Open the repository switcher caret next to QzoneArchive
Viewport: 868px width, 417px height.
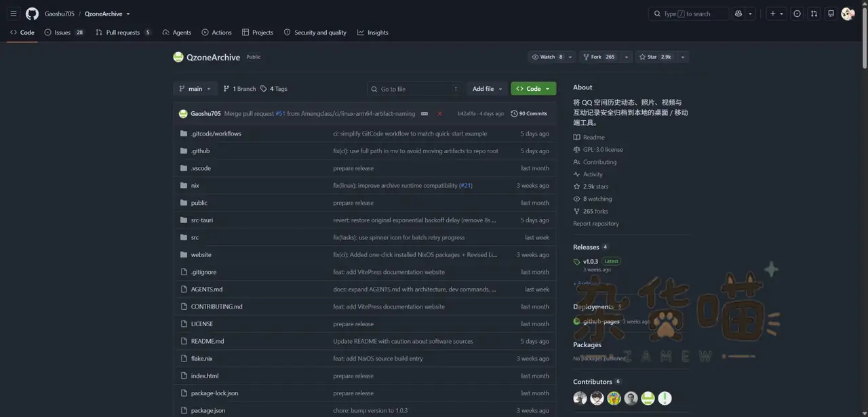click(128, 14)
